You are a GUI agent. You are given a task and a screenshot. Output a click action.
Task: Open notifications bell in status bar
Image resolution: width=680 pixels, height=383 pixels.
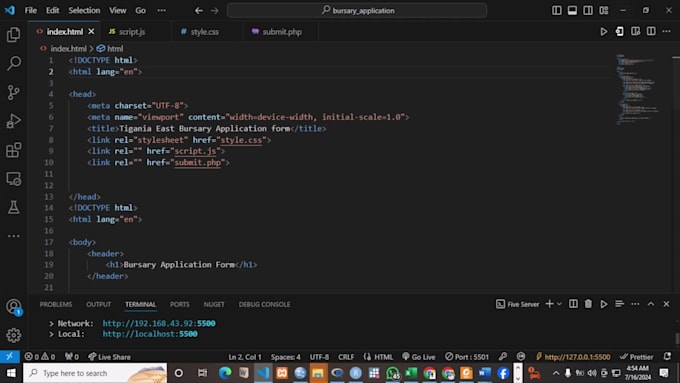pos(667,357)
